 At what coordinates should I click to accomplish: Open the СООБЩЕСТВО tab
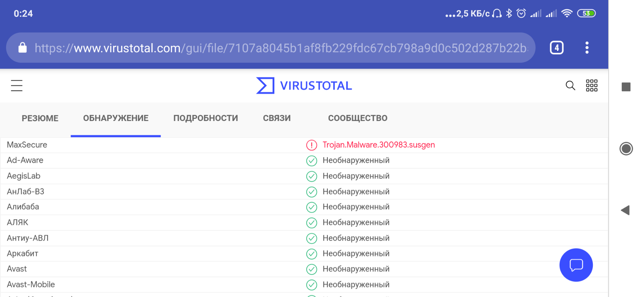click(x=358, y=118)
